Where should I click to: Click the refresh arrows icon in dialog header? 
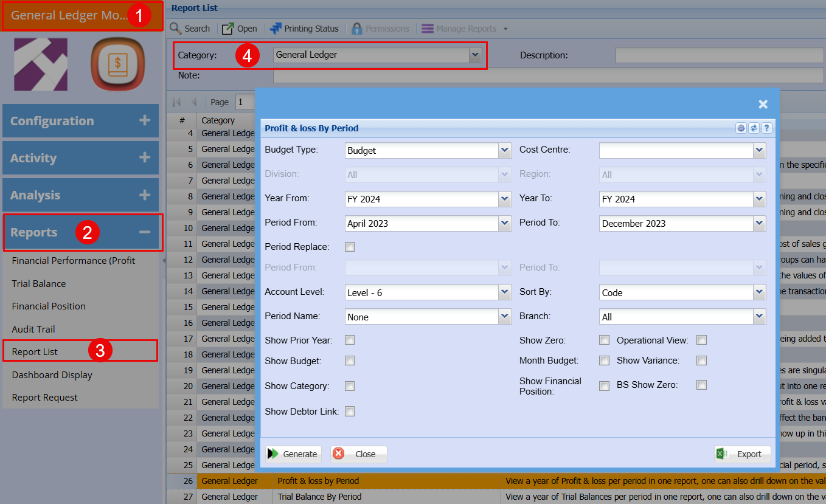tap(754, 128)
